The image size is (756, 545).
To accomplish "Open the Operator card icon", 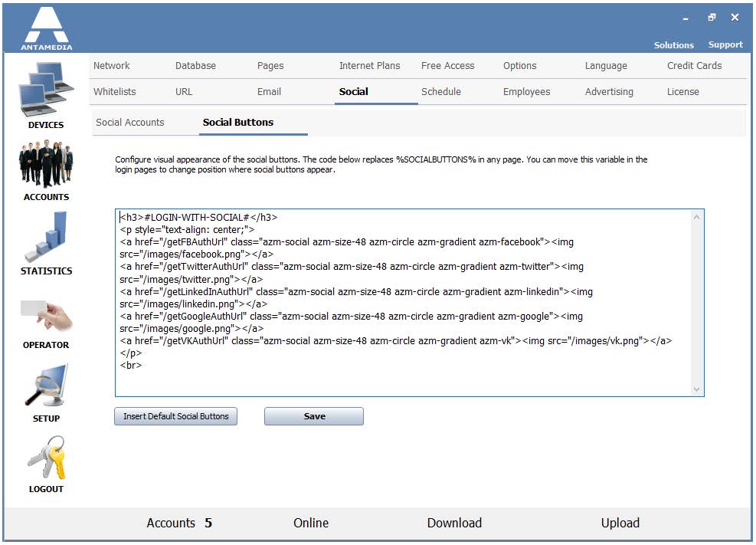I will coord(46,315).
